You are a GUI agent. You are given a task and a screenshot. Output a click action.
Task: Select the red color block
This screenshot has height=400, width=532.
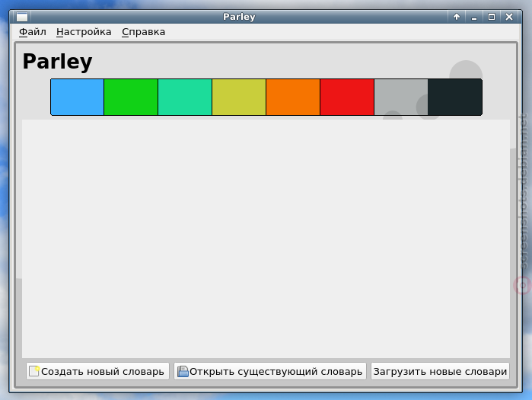coord(347,97)
